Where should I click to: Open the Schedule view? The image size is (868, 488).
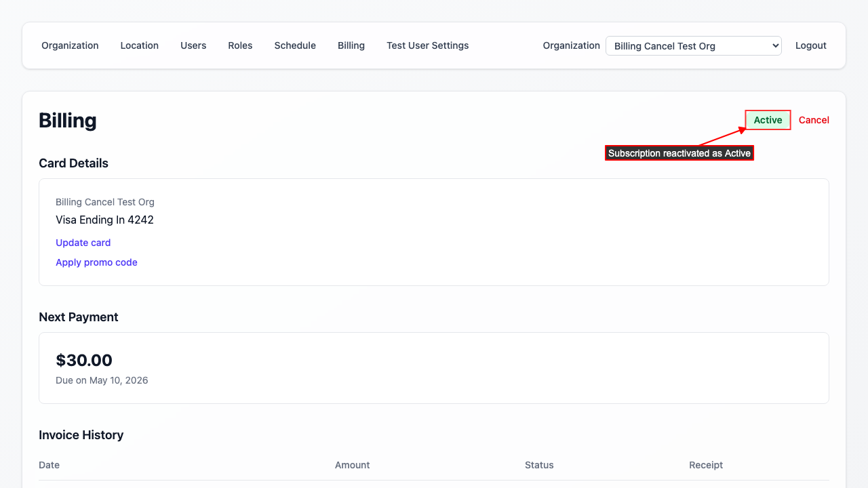295,45
